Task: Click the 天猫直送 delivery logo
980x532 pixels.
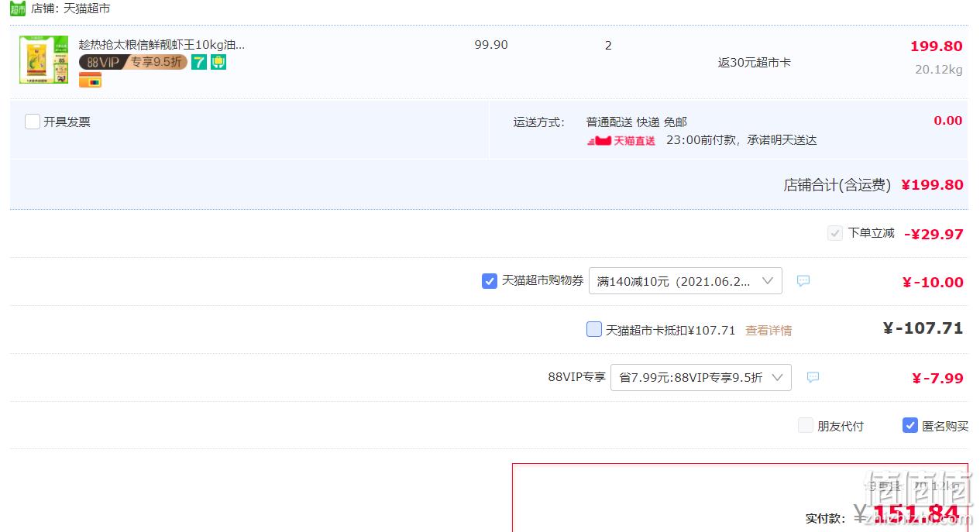Action: (x=621, y=141)
